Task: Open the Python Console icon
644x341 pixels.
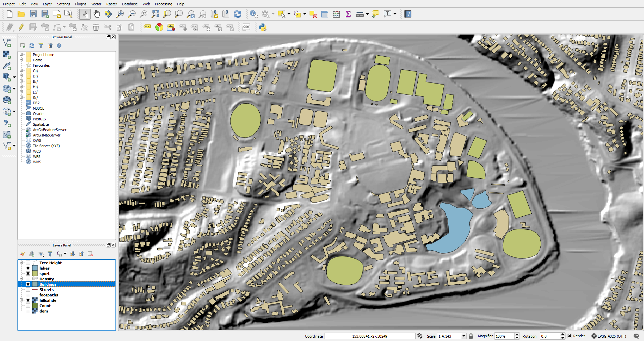Action: 263,27
